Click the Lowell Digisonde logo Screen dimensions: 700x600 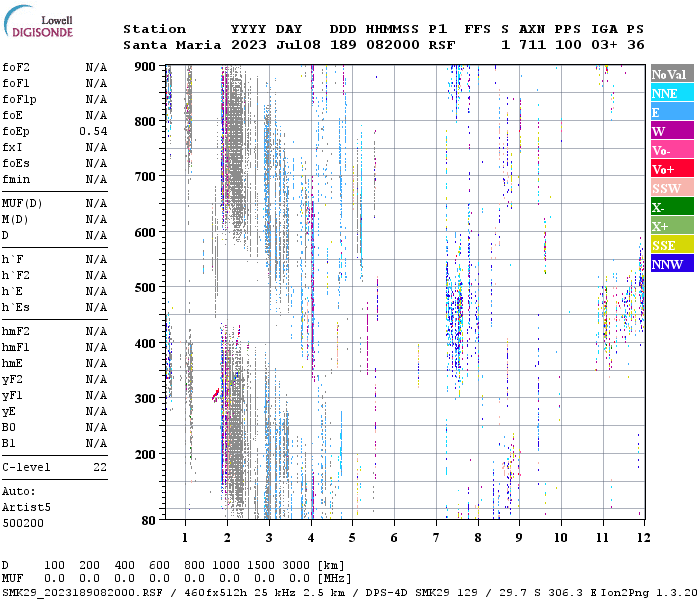click(x=38, y=21)
